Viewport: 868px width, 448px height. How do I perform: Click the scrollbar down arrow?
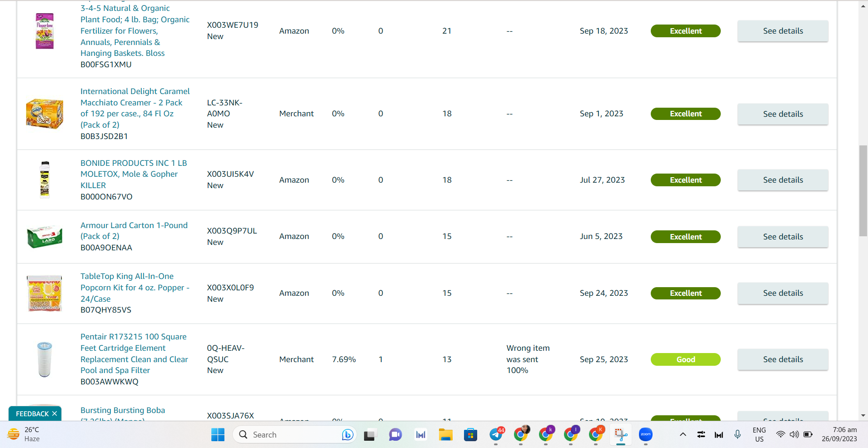pyautogui.click(x=863, y=415)
